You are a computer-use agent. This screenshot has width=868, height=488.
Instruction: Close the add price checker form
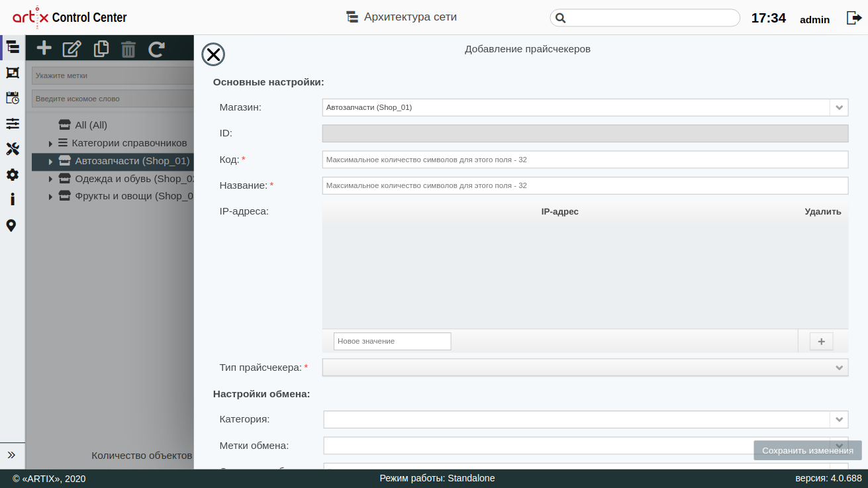coord(213,54)
